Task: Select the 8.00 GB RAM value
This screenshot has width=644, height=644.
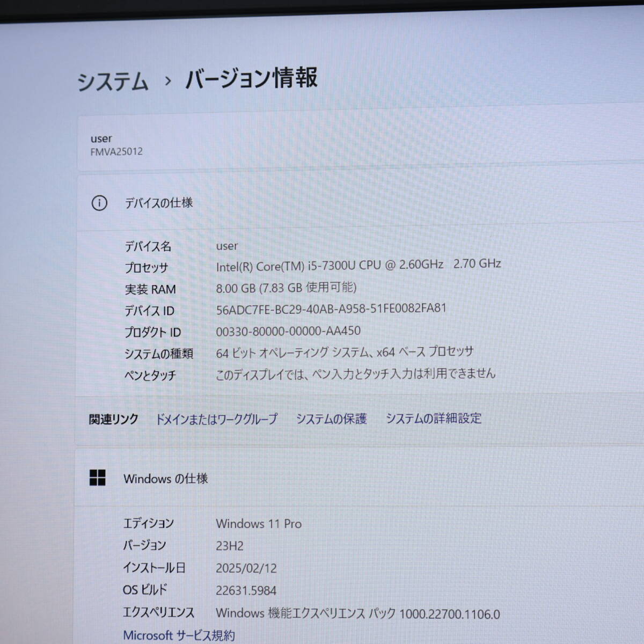Action: [x=286, y=288]
